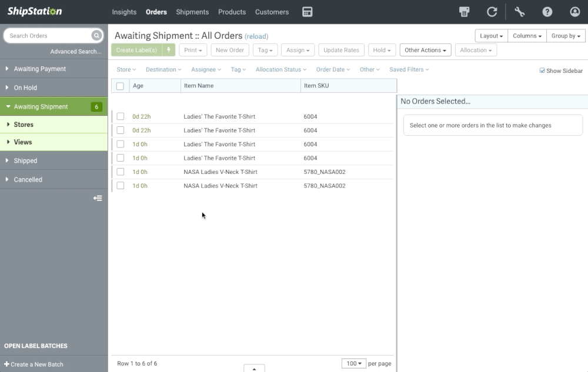Click the printer/scale icon in header

(465, 12)
